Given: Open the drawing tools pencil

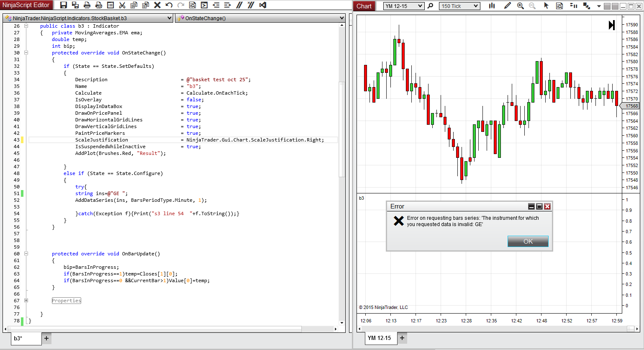Looking at the screenshot, I should point(508,6).
